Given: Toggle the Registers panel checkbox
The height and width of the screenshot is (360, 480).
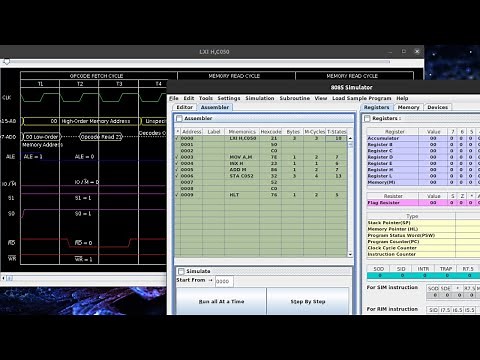Looking at the screenshot, I should click(367, 118).
